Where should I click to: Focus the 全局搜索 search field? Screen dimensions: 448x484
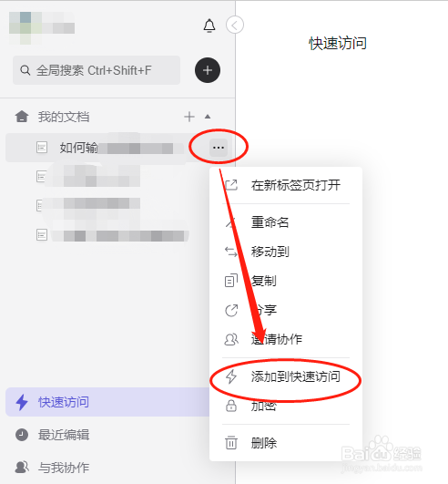click(x=97, y=70)
